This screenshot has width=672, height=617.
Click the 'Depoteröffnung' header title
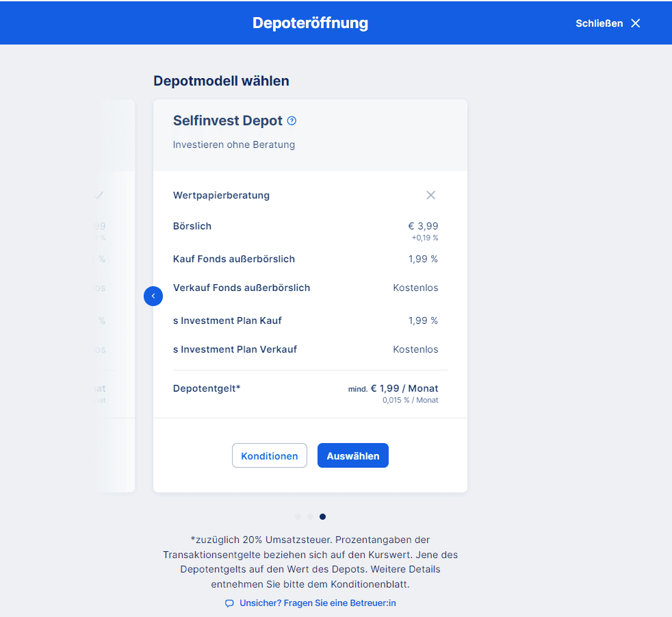(310, 23)
